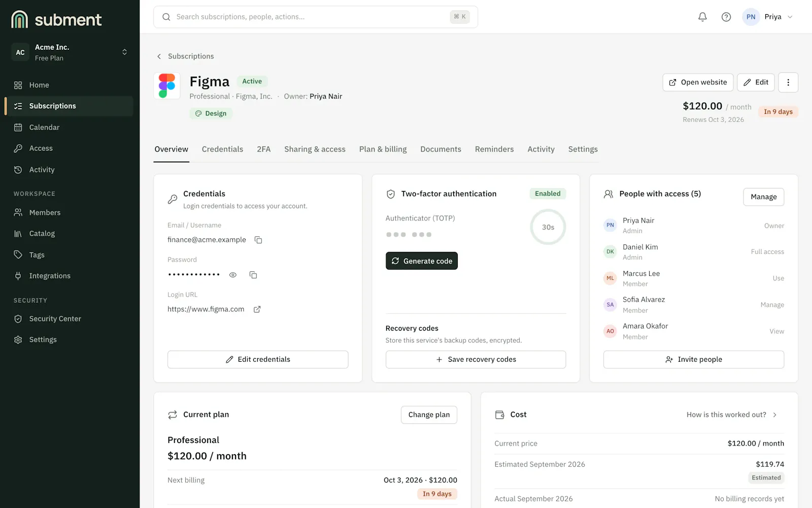Open login URL external link icon
The image size is (812, 508).
pos(257,309)
